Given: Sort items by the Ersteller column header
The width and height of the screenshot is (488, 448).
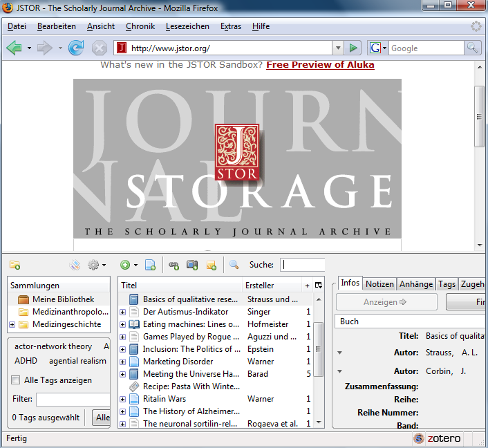Looking at the screenshot, I should coord(272,285).
